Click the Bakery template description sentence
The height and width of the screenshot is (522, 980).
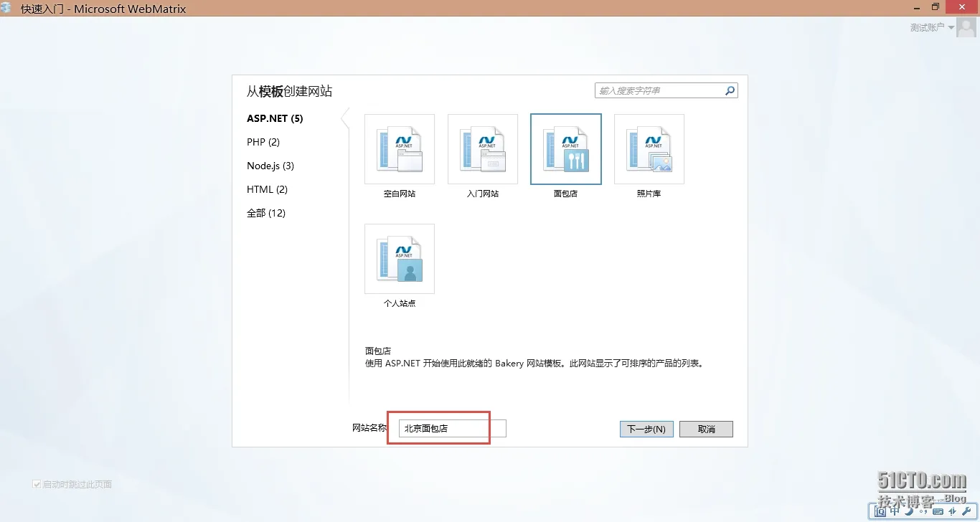pos(536,364)
